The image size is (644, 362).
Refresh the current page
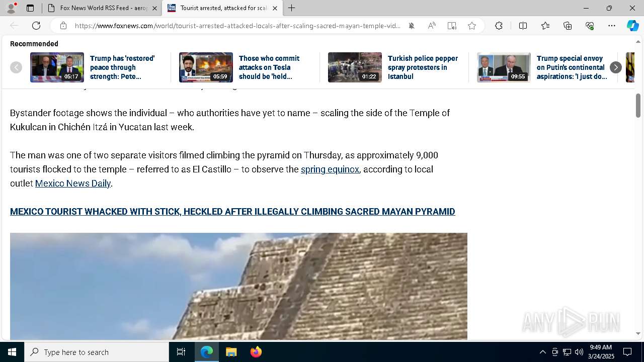[36, 26]
